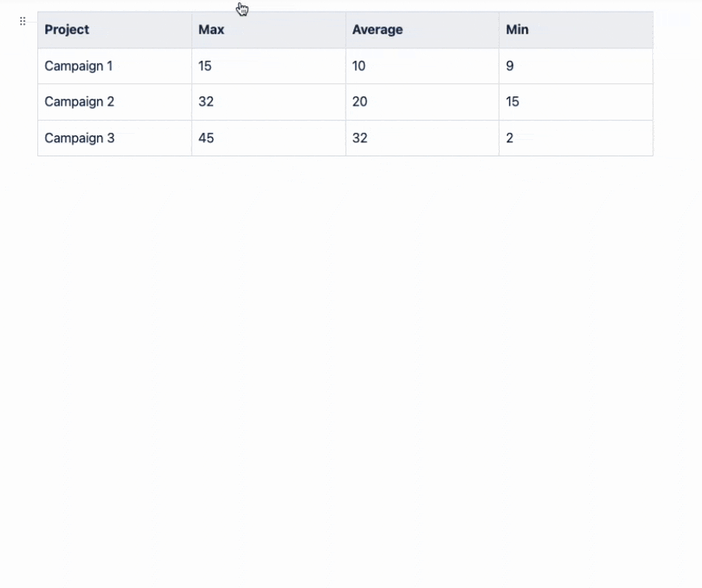
Task: Click the Average value 20 for Campaign 2
Action: (x=359, y=102)
